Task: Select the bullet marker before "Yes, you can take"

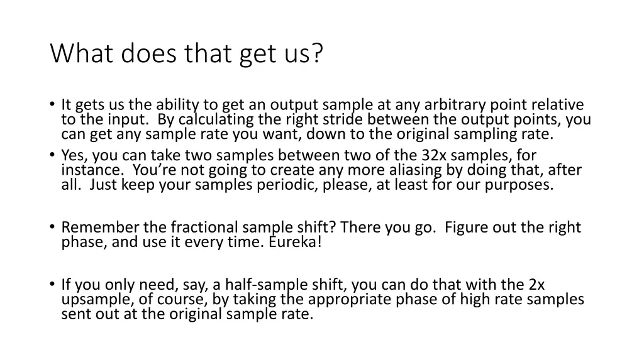Action: [x=52, y=155]
